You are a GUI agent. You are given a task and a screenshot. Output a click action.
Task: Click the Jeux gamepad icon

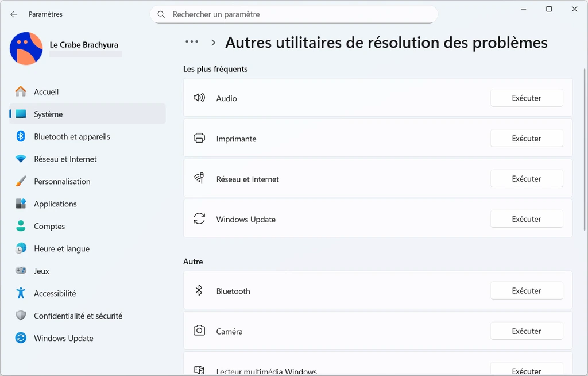21,271
